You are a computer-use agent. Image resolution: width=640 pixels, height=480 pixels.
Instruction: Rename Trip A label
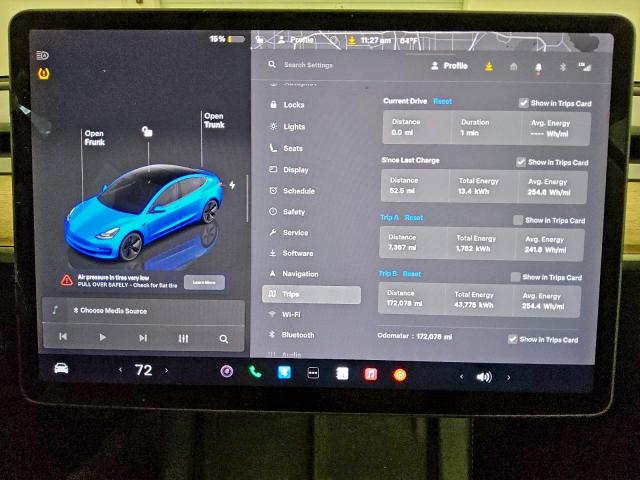click(x=389, y=217)
